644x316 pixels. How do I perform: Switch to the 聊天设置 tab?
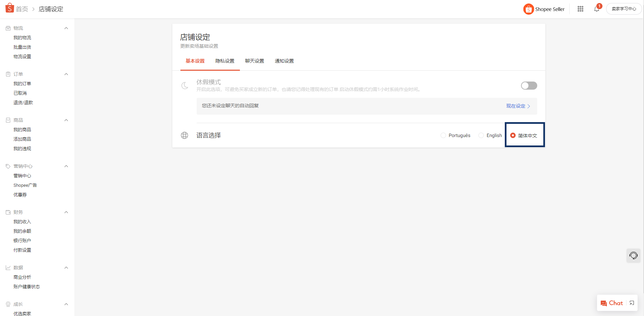click(x=254, y=61)
